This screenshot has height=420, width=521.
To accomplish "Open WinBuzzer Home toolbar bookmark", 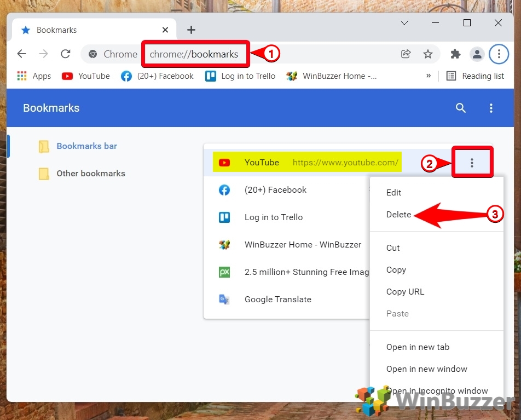I will pos(332,76).
